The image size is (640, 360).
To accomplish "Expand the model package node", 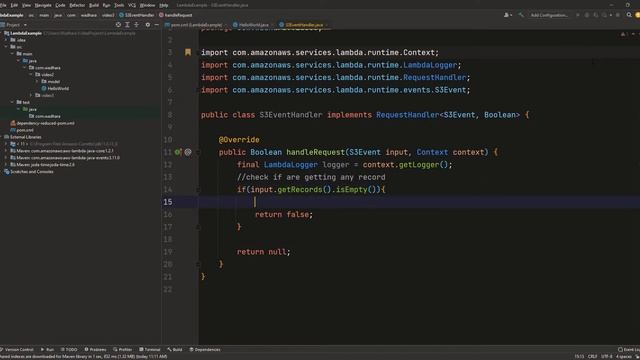I will click(x=37, y=82).
